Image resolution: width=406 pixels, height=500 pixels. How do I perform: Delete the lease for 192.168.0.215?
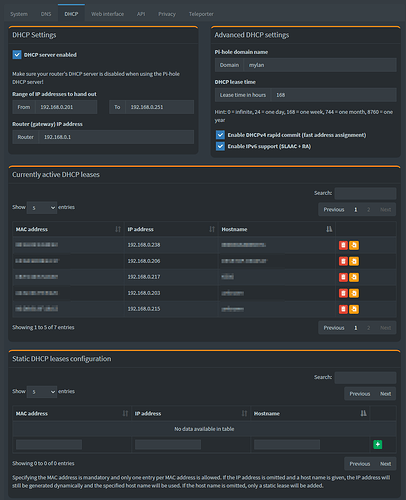click(343, 309)
